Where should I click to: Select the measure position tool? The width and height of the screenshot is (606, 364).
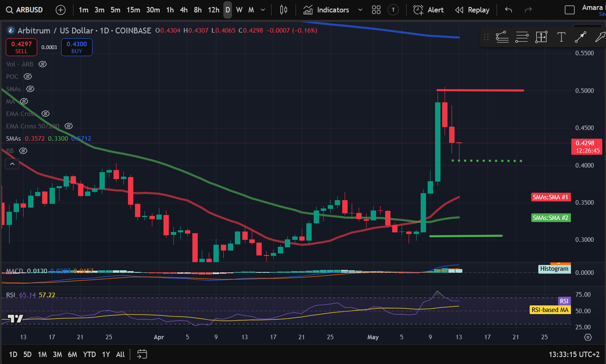[x=541, y=37]
